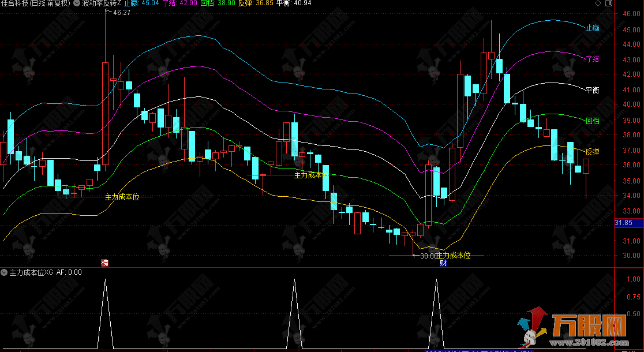Select the 佳合科技 stock title label
644x352 pixels.
click(36, 3)
